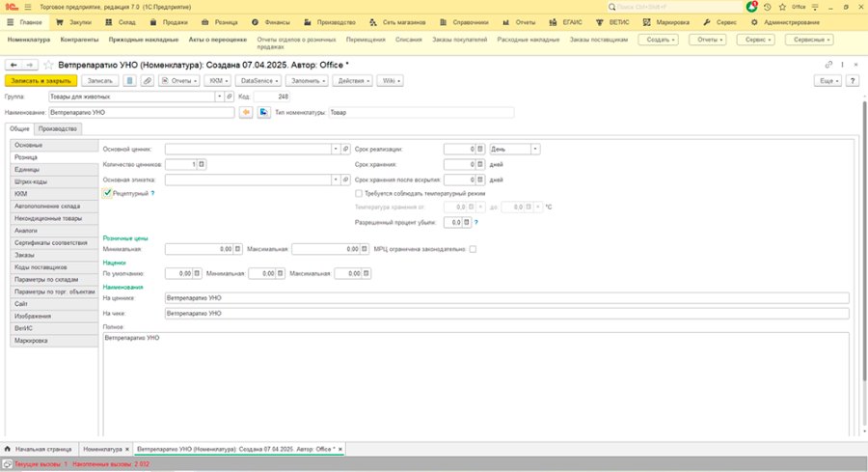868x472 pixels.
Task: Click the home icon of Начальная страница
Action: tap(7, 449)
